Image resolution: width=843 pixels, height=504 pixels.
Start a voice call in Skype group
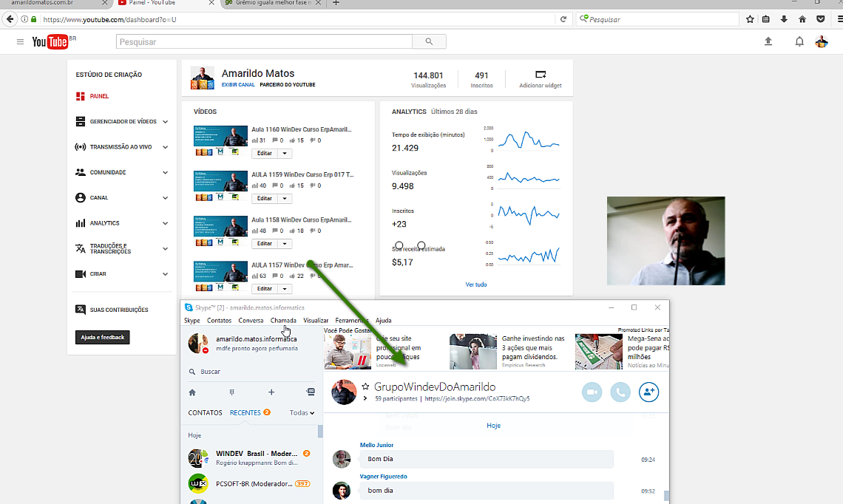point(620,392)
